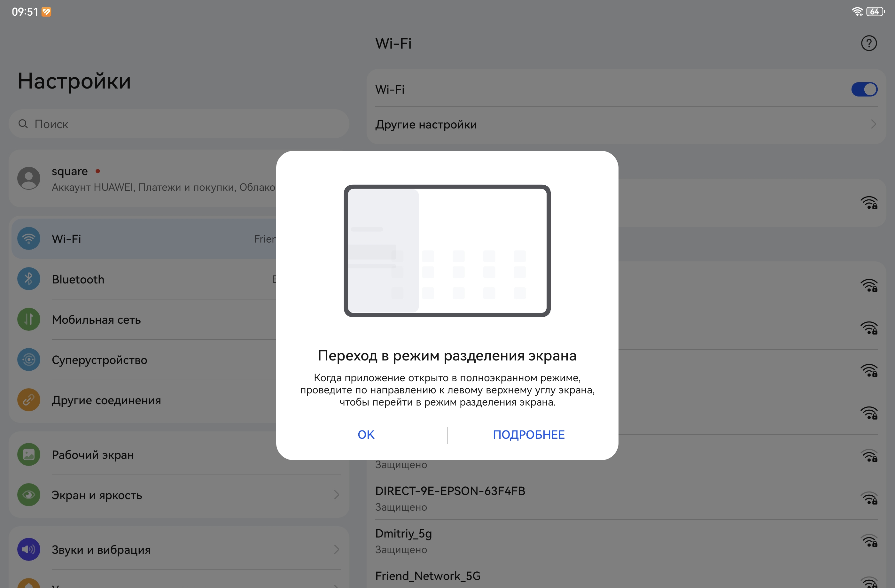Select the DIRECT-9E-EPSON-63F4FB network
This screenshot has width=895, height=588.
tap(450, 491)
